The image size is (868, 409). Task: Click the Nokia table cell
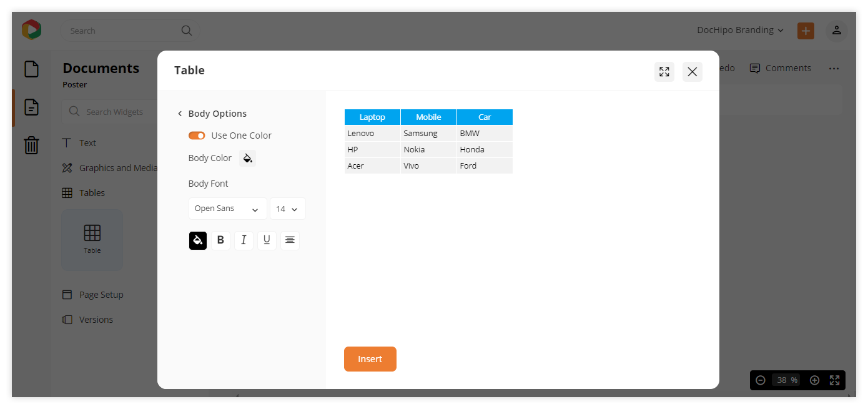point(428,150)
